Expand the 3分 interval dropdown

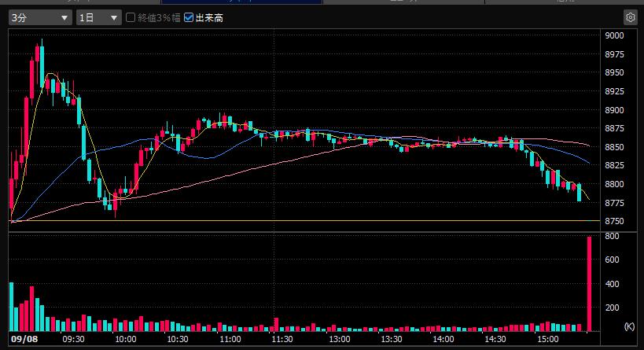tap(40, 17)
